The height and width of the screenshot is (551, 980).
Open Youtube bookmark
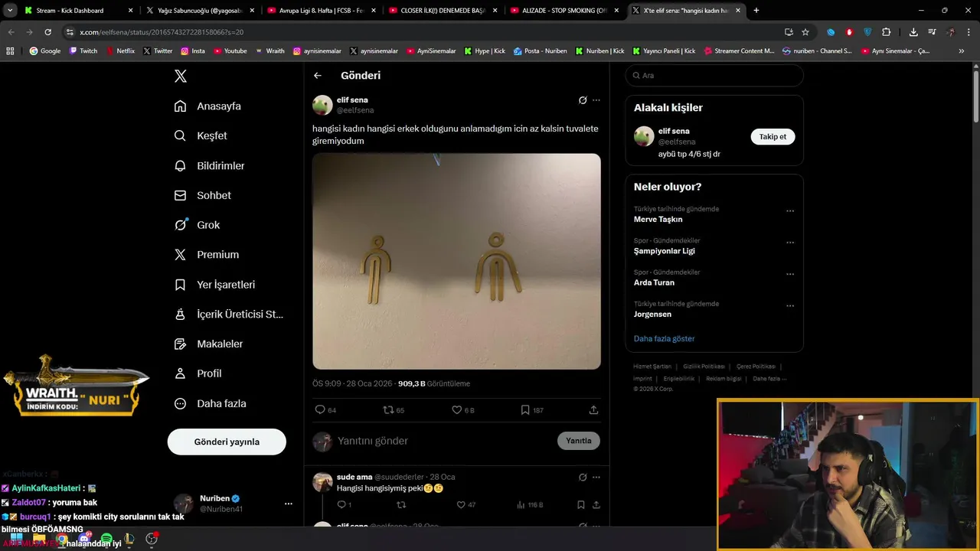click(230, 51)
